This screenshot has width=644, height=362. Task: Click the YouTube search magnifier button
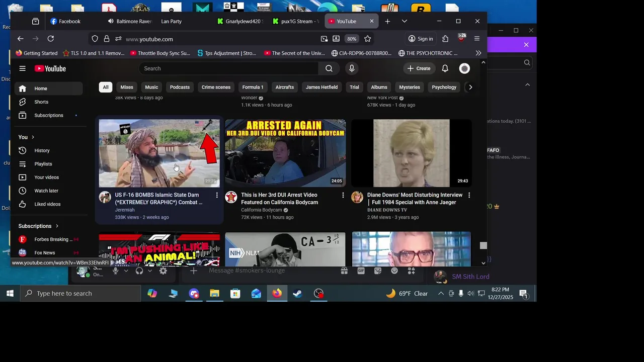click(329, 68)
